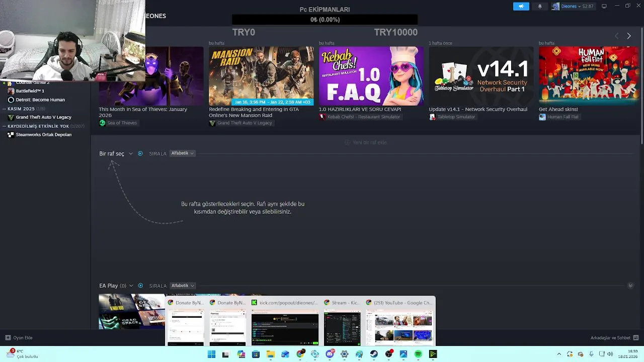Viewport: 644px width, 362px height.
Task: Open Tabletop Simulator v14.1 update thumbnail
Action: [x=481, y=76]
